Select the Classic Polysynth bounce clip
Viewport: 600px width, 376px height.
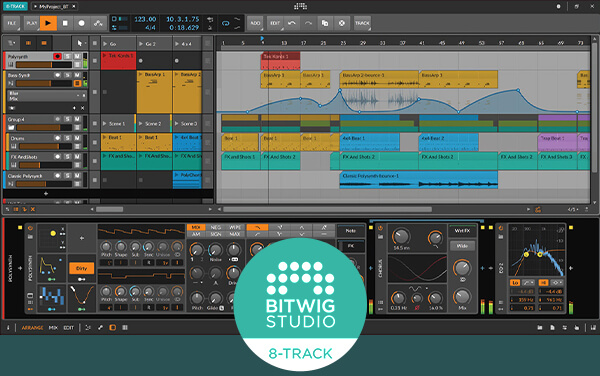[418, 180]
